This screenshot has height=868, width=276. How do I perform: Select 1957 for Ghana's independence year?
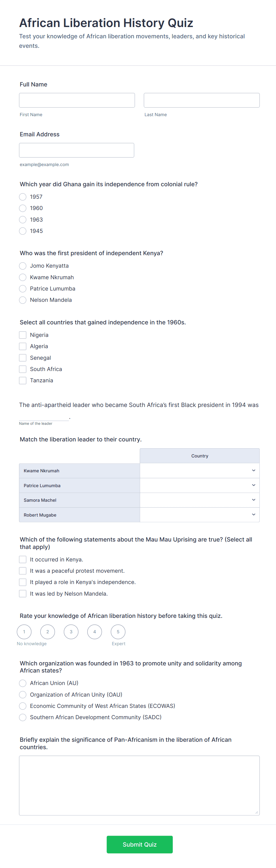[x=23, y=197]
